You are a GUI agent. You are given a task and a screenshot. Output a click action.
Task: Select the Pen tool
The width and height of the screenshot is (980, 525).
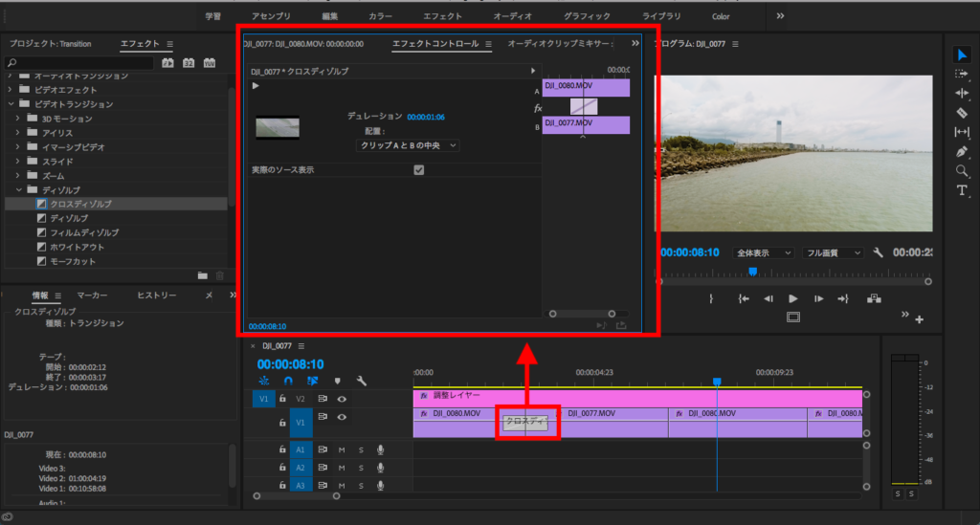coord(962,151)
